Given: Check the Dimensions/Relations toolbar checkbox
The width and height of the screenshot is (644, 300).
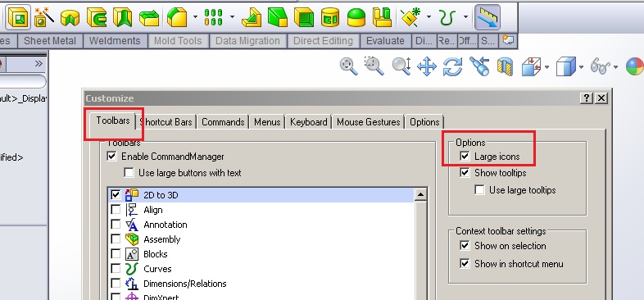Looking at the screenshot, I should 116,284.
